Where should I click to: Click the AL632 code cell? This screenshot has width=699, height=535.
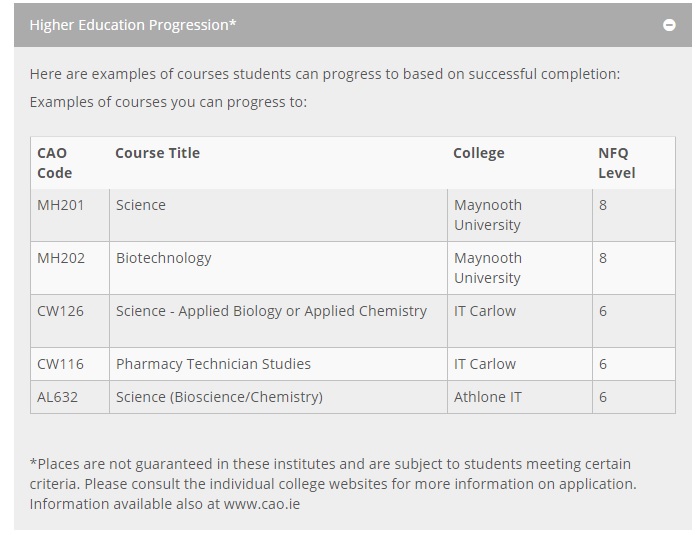70,397
